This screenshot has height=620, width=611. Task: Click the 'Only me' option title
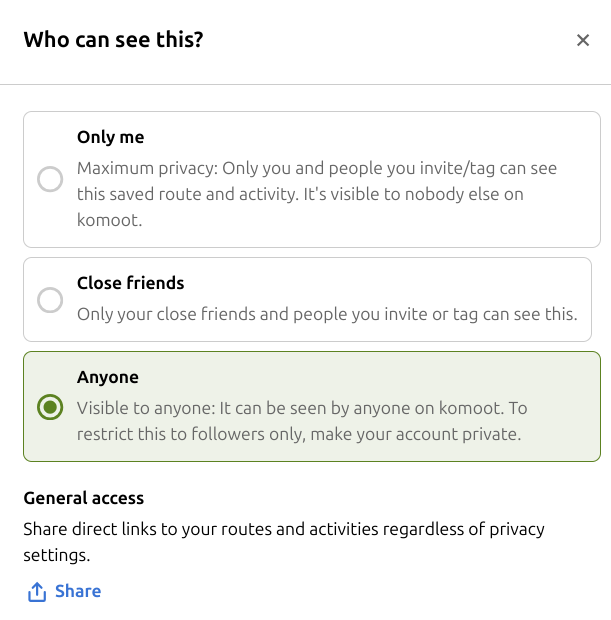point(111,137)
